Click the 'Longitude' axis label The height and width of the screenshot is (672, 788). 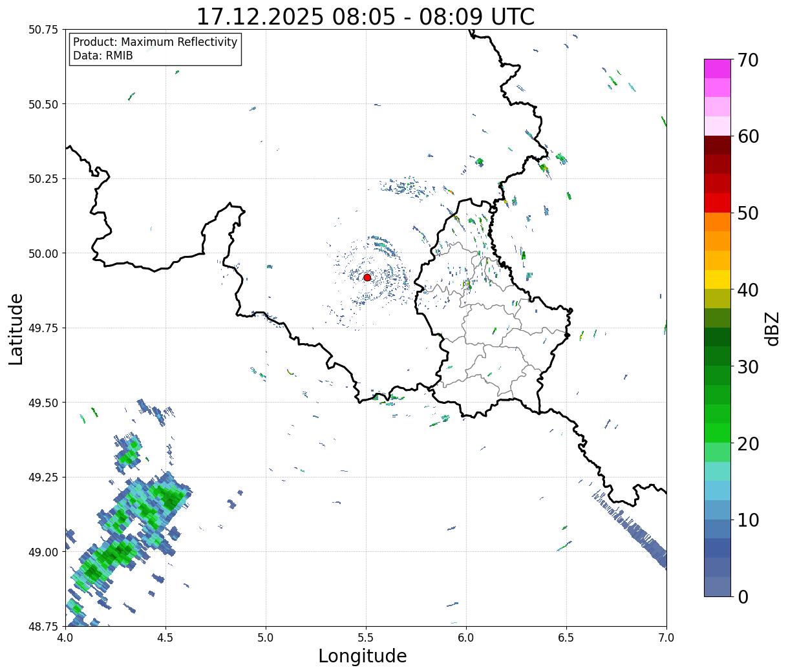tap(363, 656)
